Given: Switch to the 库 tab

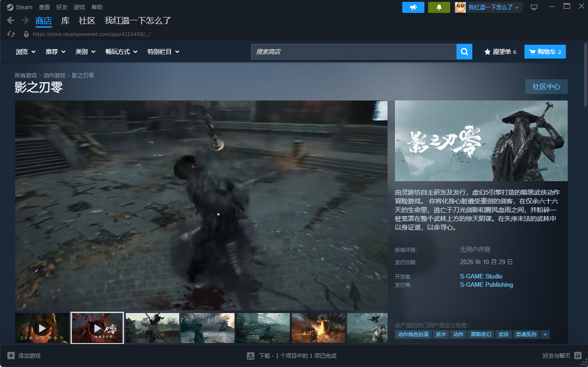Looking at the screenshot, I should 65,21.
